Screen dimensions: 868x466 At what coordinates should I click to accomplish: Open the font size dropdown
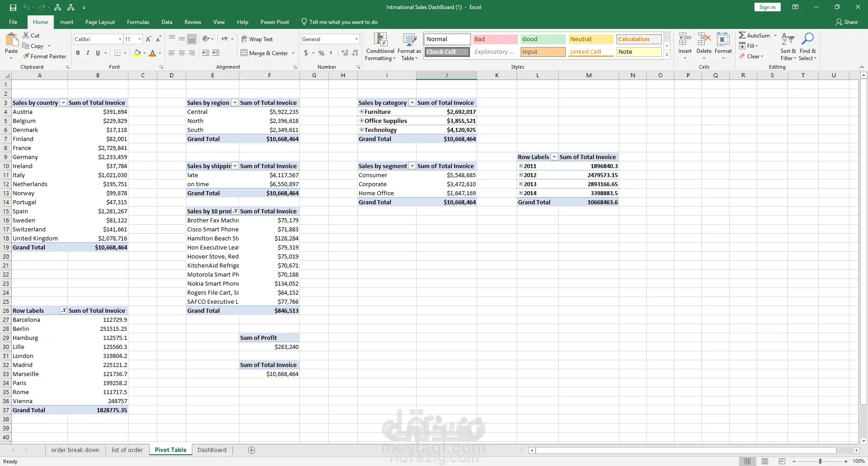[139, 39]
